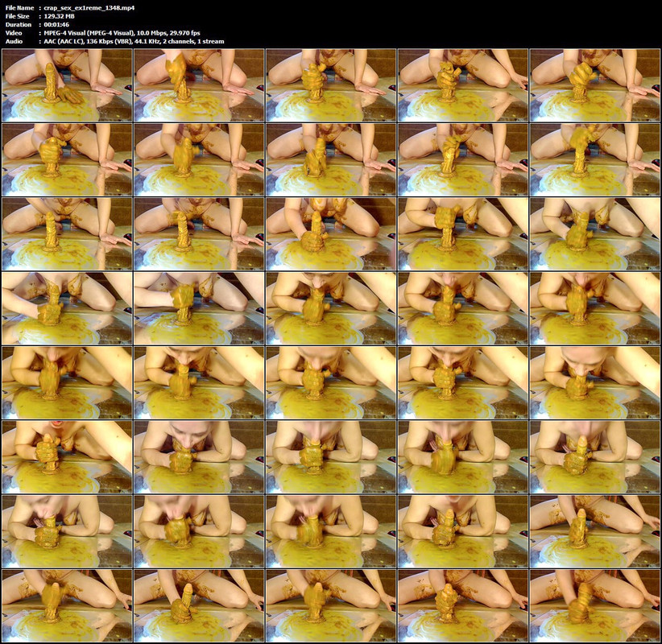Click the "File Name" label
Image resolution: width=662 pixels, height=644 pixels.
[19, 7]
